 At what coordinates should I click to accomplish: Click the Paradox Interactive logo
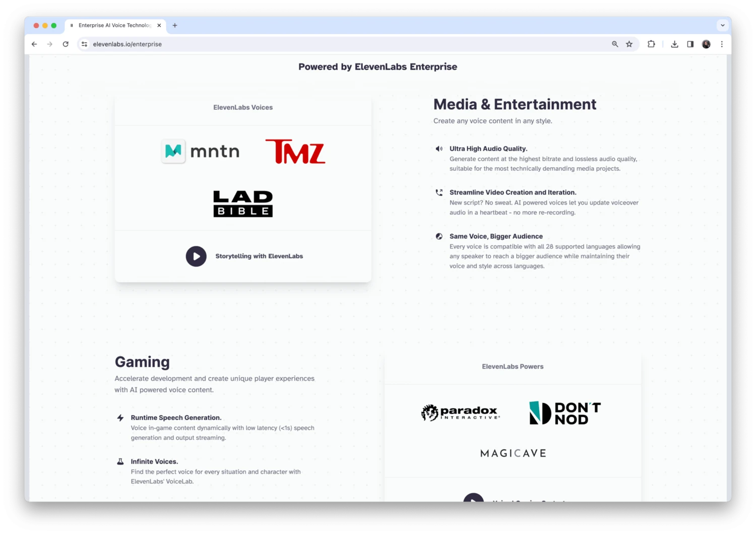click(461, 413)
